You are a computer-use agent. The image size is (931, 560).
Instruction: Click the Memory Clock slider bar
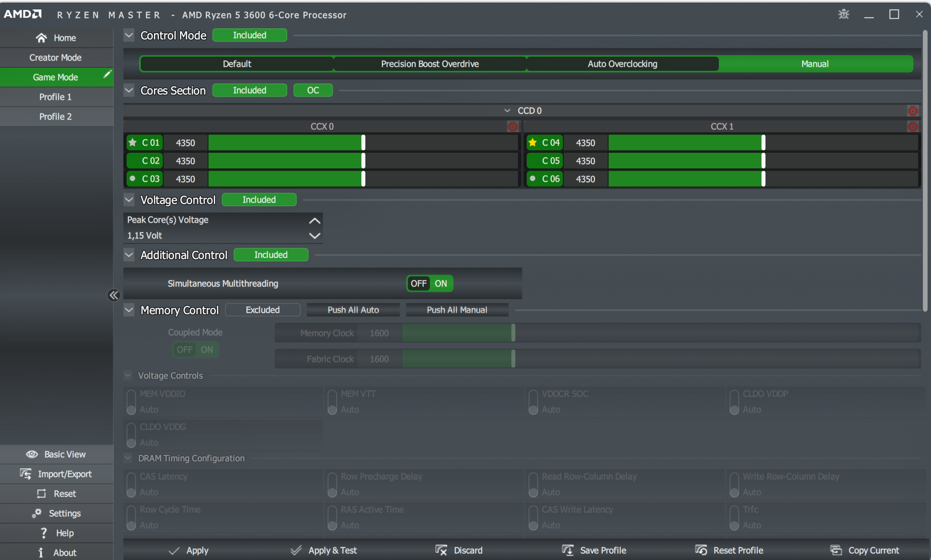click(661, 333)
